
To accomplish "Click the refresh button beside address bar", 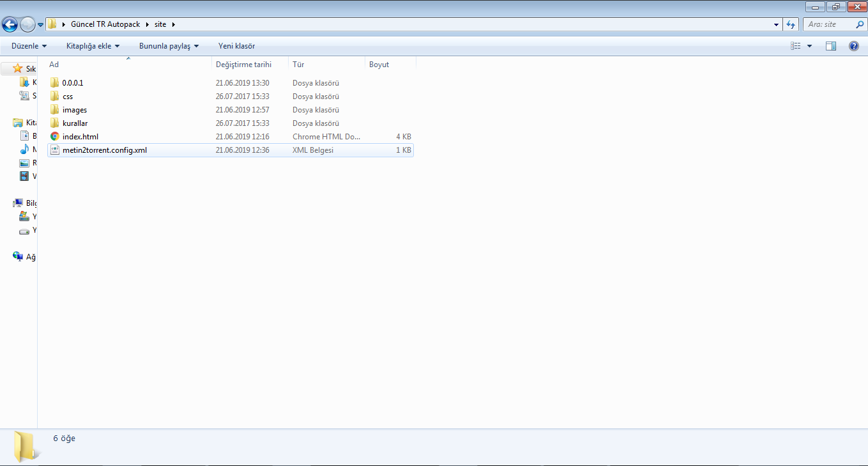I will click(791, 24).
